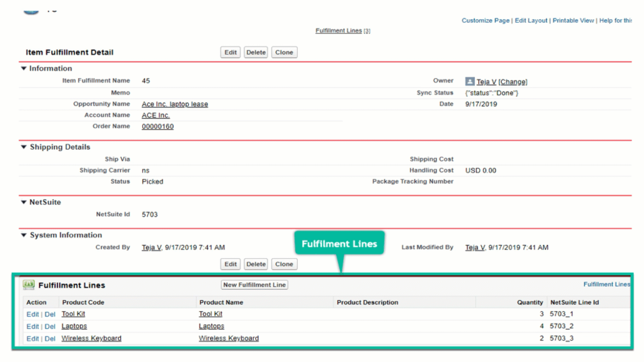Viewport: 644px width, 362px height.
Task: Click the Action column header
Action: point(36,302)
